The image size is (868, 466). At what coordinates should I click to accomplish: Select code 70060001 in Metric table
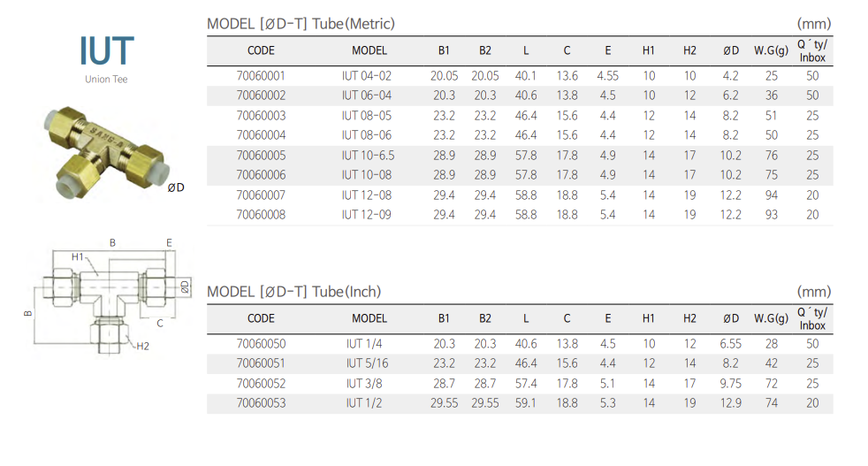click(x=261, y=76)
